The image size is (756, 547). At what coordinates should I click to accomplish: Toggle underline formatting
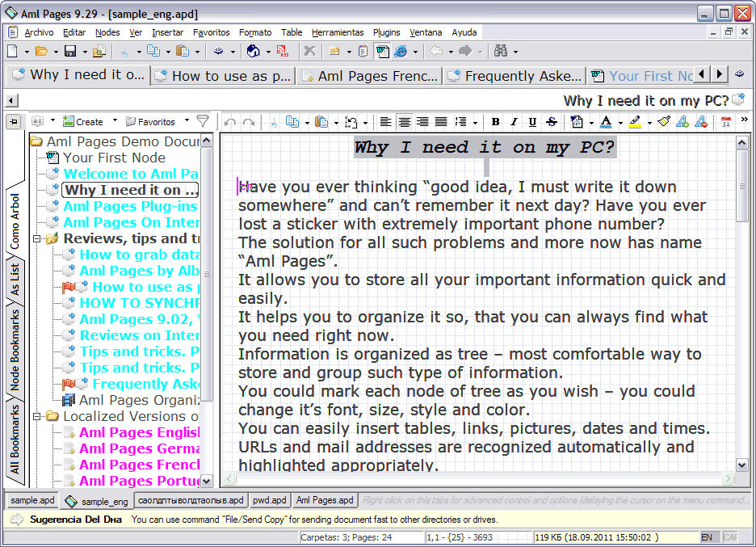coord(532,122)
